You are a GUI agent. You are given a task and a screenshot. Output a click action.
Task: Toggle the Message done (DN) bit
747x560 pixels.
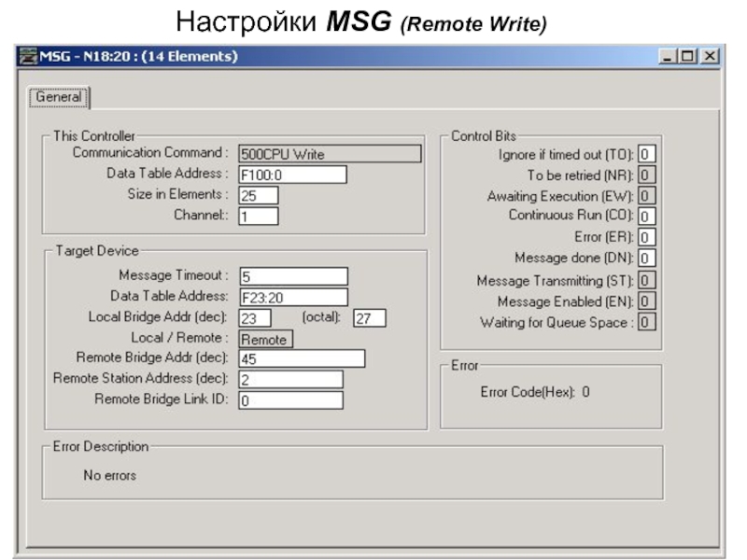pos(647,258)
